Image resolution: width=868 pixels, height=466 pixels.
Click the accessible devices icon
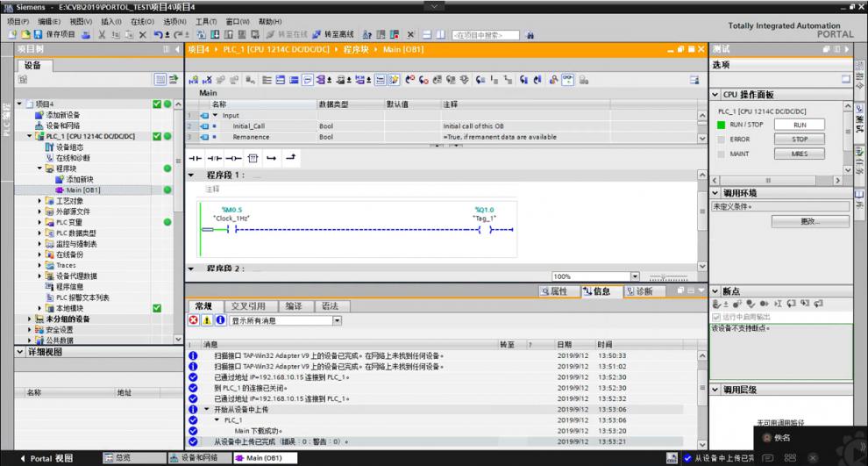(x=367, y=34)
